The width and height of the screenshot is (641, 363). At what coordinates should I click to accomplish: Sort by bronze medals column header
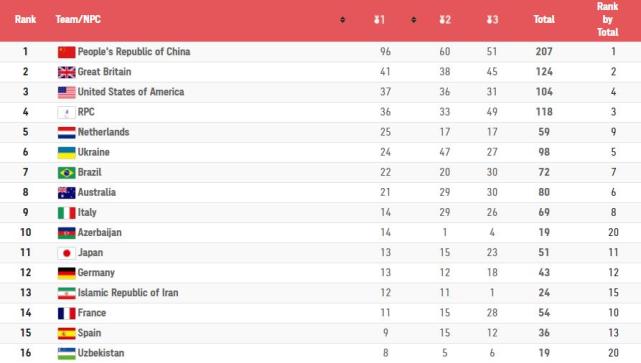click(492, 20)
